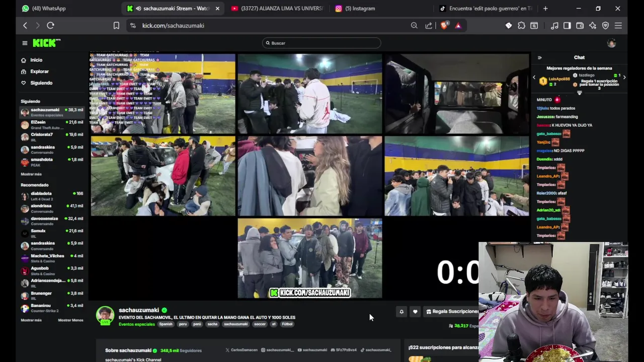Open recommended channel Agusbob
Screen dimensions: 644x362
coord(52,270)
